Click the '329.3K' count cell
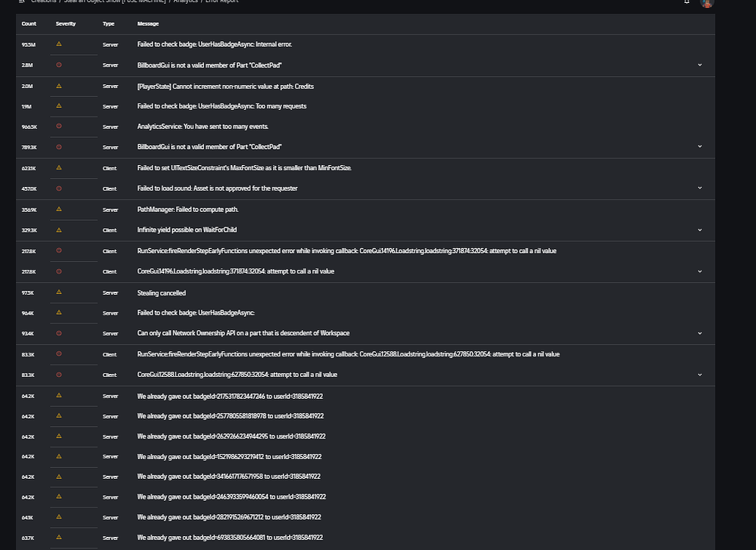The image size is (756, 550). [x=29, y=230]
